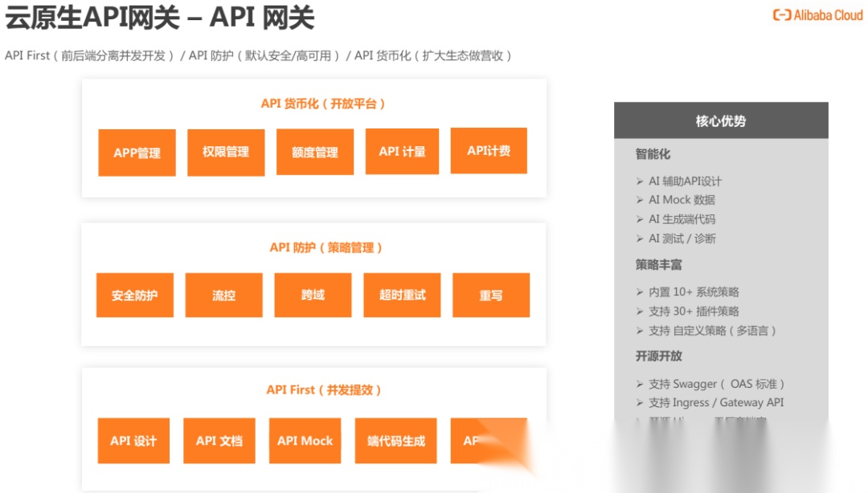868x493 pixels.
Task: Click the 流控 box
Action: [x=223, y=295]
